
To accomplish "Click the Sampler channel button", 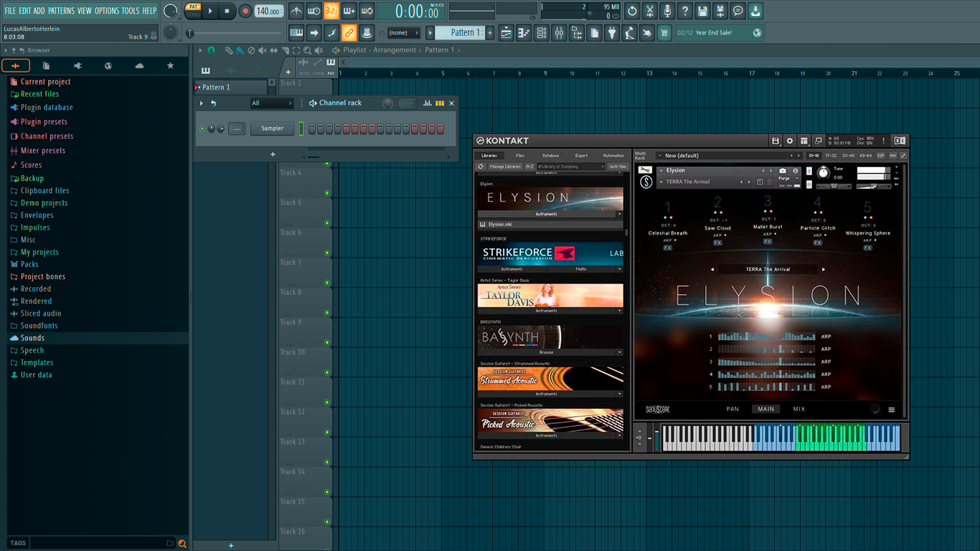I will coord(272,129).
